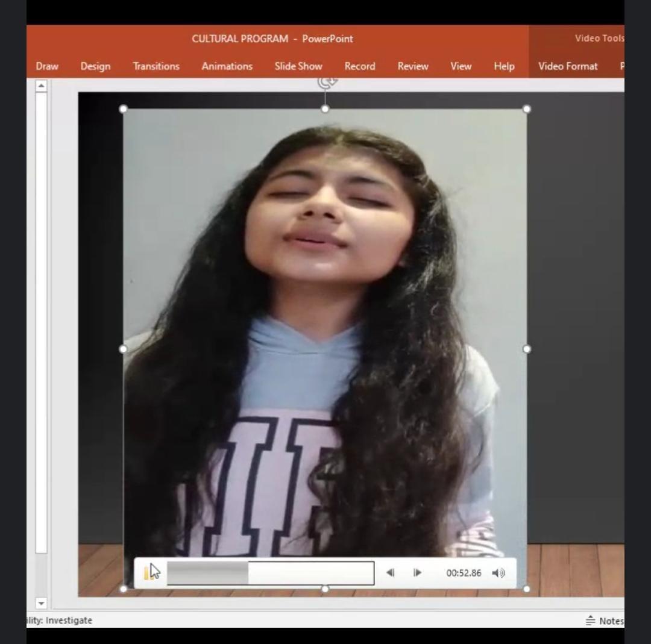Step the video forward one frame
This screenshot has width=651, height=644.
pos(417,573)
